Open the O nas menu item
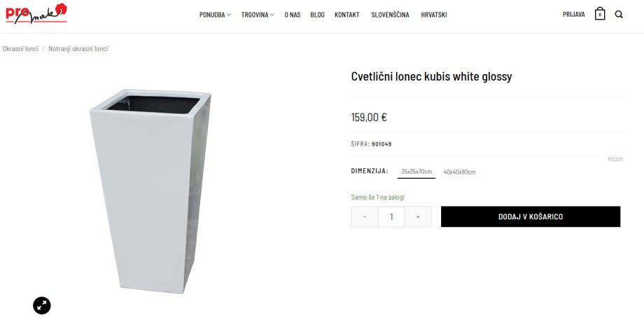 pos(293,15)
